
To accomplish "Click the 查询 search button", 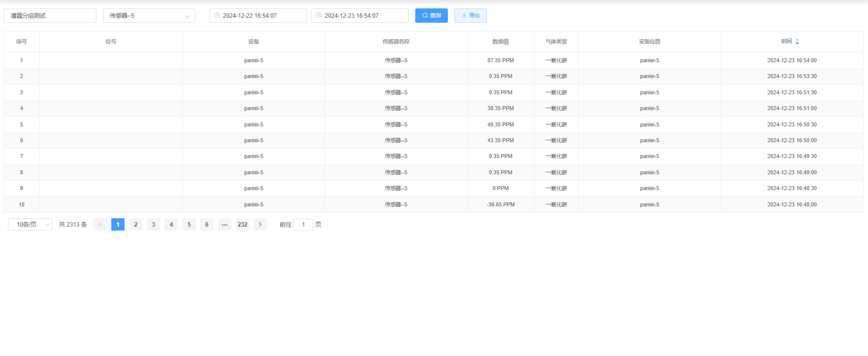I will tap(431, 16).
